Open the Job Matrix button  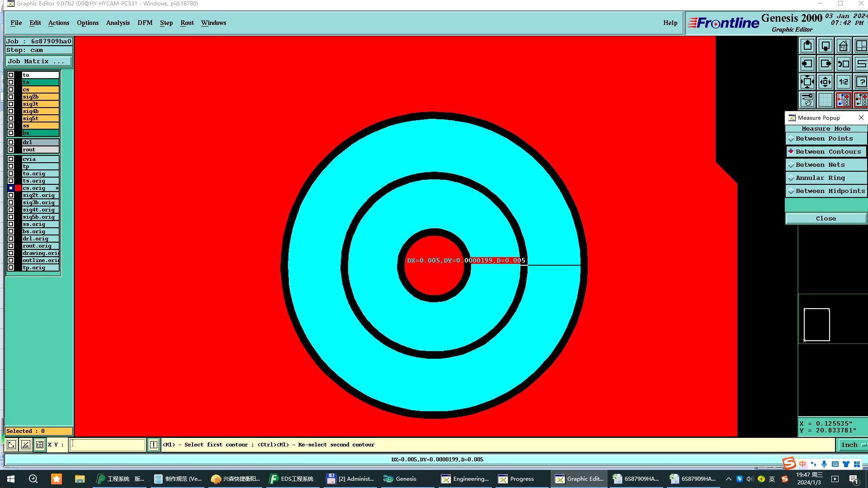coord(38,61)
